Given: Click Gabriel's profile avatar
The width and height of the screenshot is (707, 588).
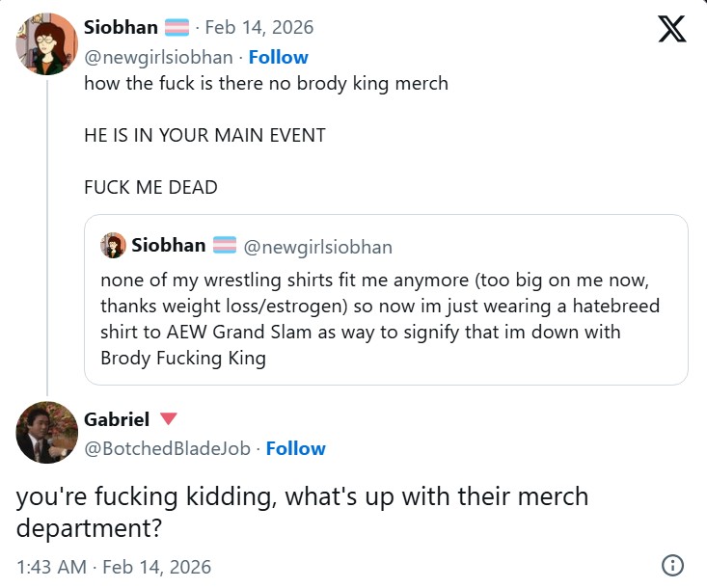Looking at the screenshot, I should (47, 433).
